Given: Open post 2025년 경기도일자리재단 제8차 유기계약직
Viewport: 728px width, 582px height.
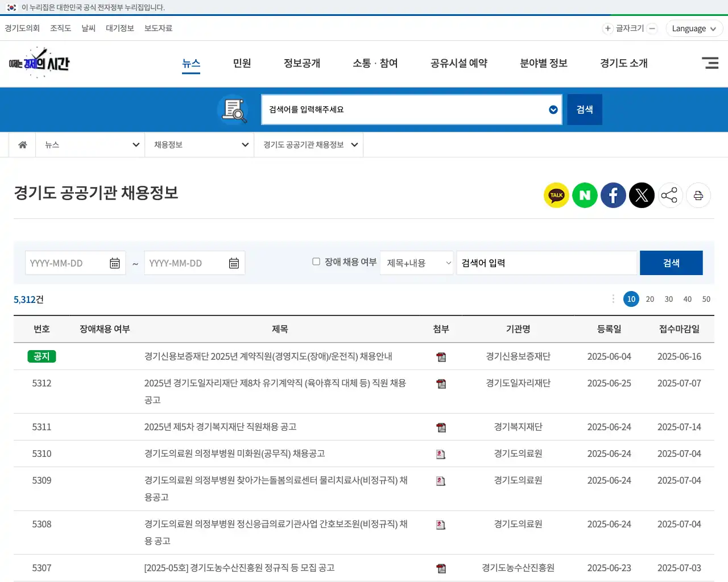Looking at the screenshot, I should 275,392.
